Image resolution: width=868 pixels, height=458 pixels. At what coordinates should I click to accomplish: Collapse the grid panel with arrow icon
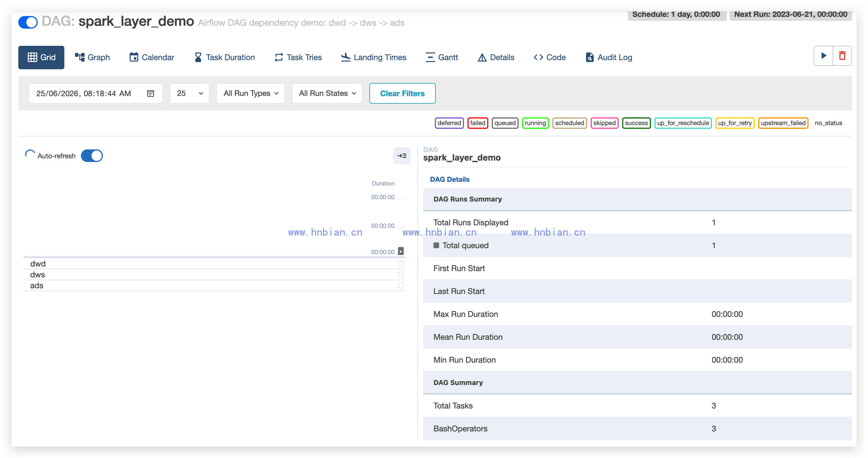[x=402, y=156]
